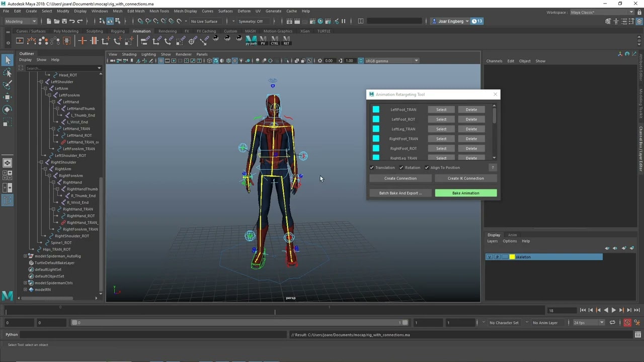644x362 pixels.
Task: Click the New Scene icon
Action: [x=49, y=21]
